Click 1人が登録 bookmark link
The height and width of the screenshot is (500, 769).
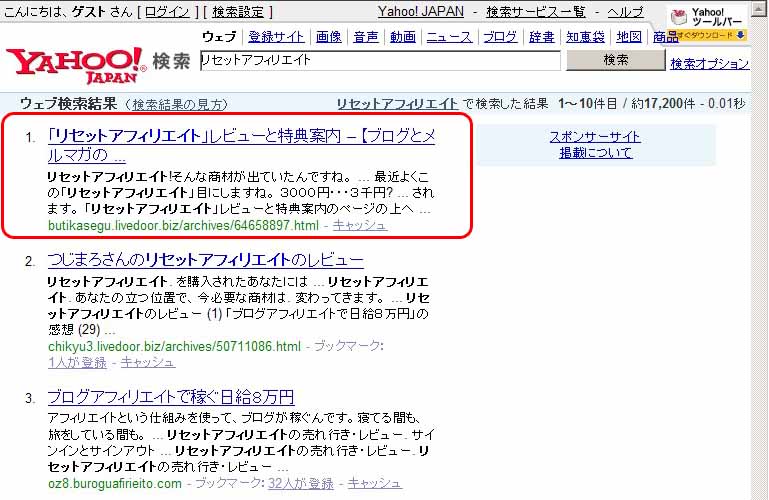click(77, 363)
